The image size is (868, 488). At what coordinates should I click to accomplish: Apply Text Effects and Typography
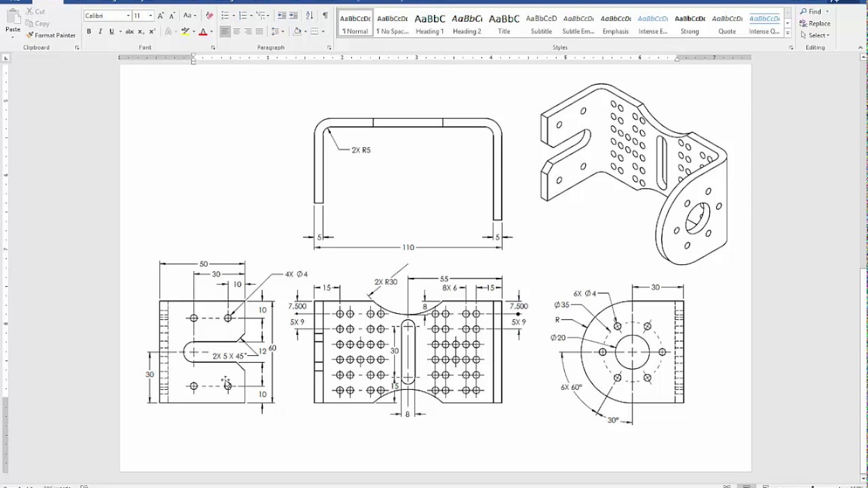(x=169, y=32)
